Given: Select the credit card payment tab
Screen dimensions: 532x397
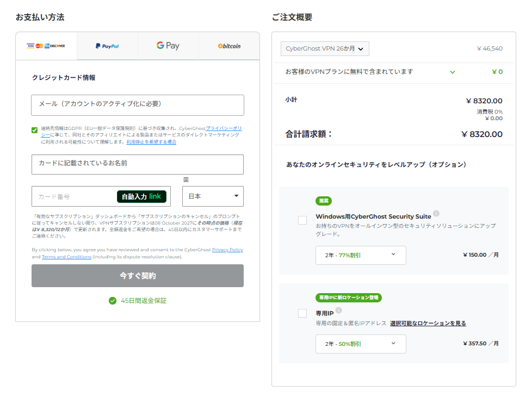Looking at the screenshot, I should [46, 46].
